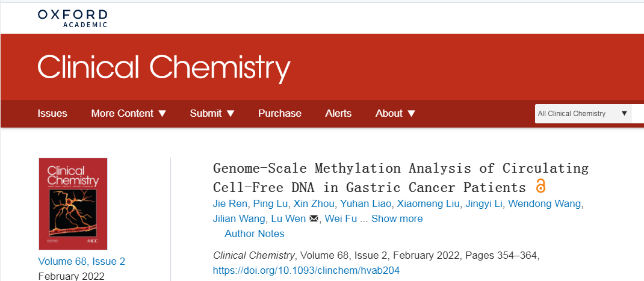644x281 pixels.
Task: Open the Clinical Chemistry cover thumbnail
Action: click(73, 204)
